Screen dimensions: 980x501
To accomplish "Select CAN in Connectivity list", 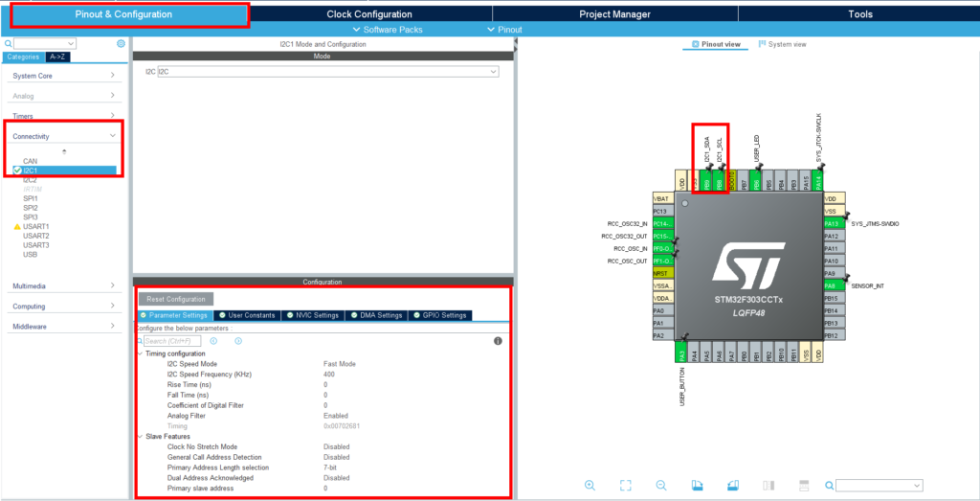I will [x=30, y=161].
